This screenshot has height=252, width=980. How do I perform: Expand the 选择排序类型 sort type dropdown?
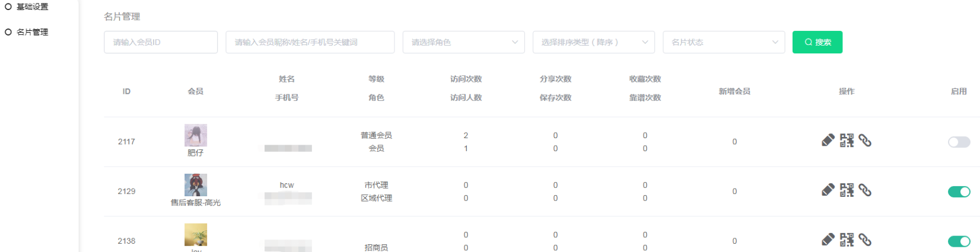(x=593, y=42)
